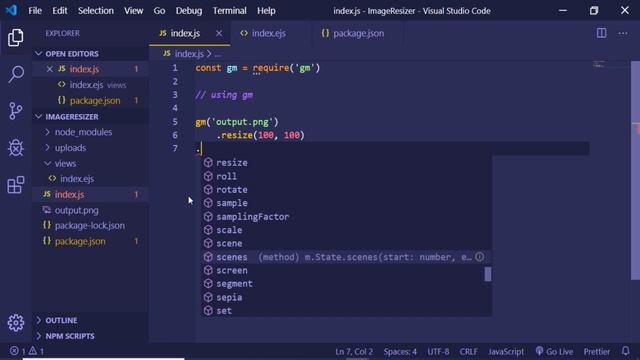Collapse the Open Editors section

(90, 53)
